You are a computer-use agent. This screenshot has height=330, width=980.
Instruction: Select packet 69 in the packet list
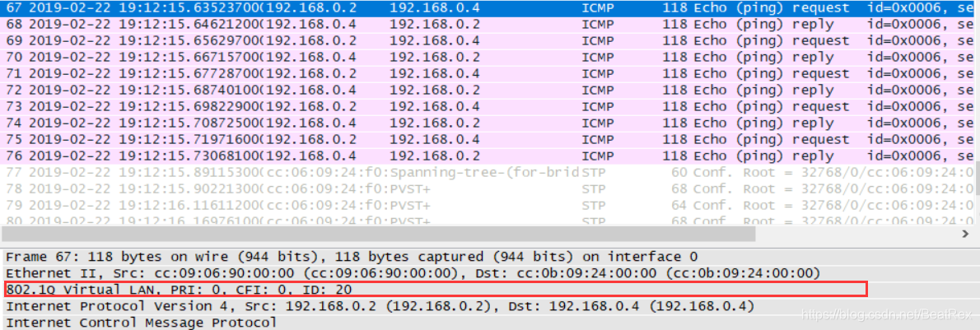(487, 40)
